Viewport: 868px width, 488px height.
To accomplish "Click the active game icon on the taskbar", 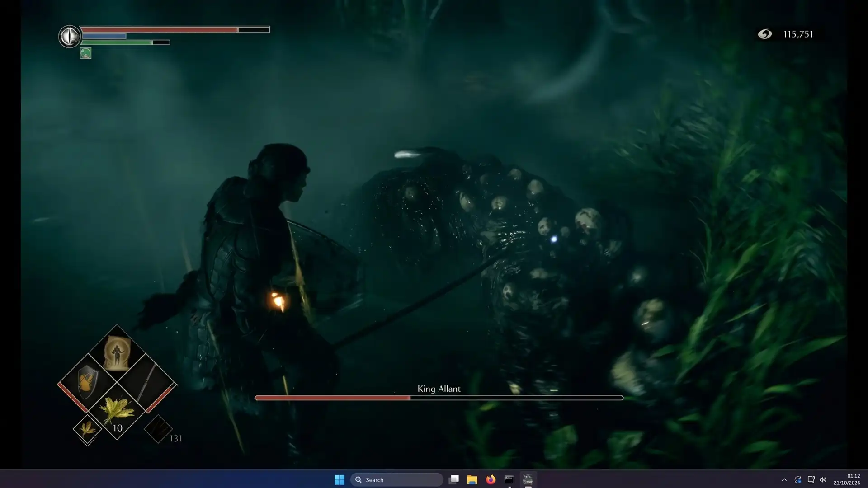I will click(528, 479).
